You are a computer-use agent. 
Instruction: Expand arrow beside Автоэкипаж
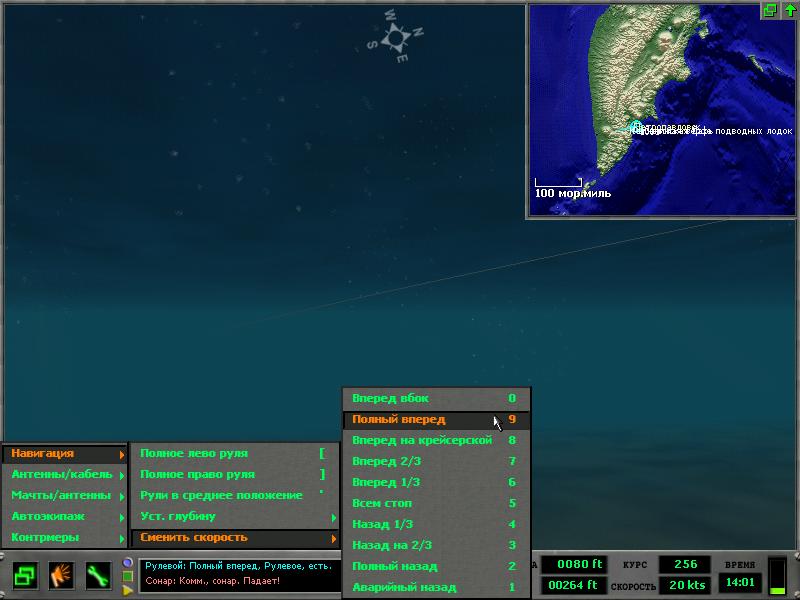coord(121,517)
